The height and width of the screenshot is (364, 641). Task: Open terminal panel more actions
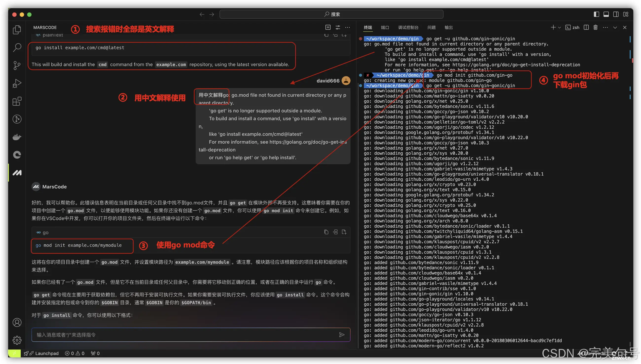[605, 27]
